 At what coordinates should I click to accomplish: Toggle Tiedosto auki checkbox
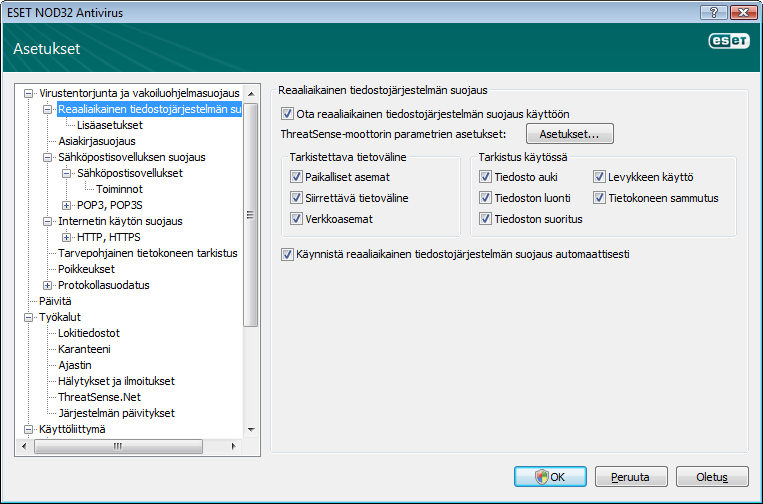(x=485, y=177)
